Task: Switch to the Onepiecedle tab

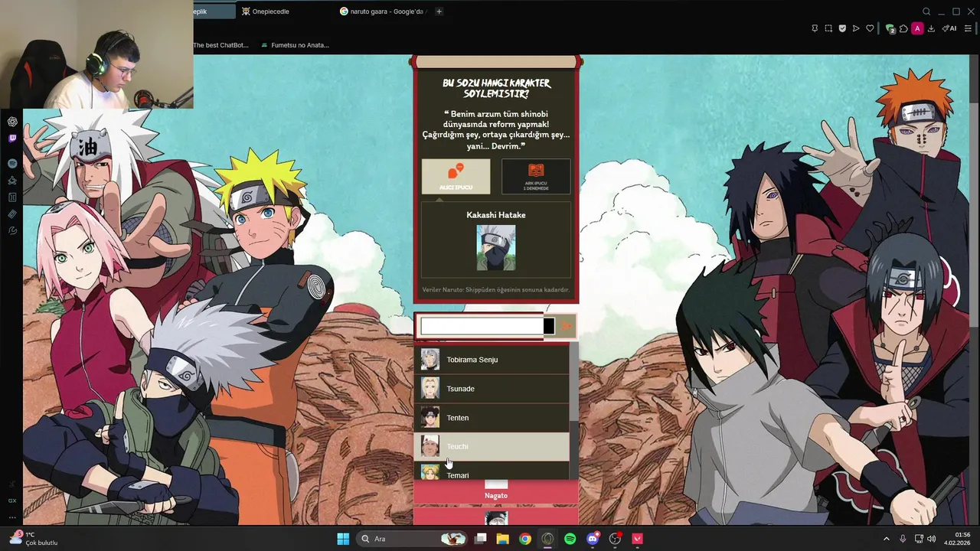Action: (x=283, y=11)
